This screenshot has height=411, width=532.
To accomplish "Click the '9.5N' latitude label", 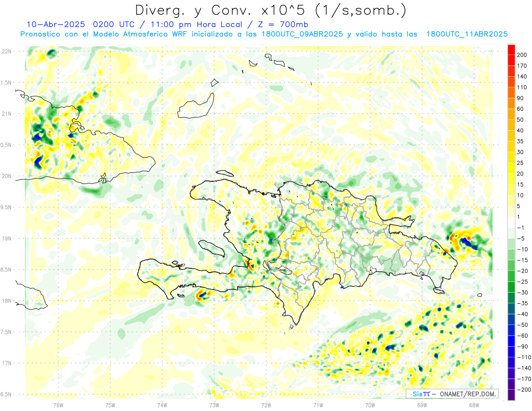I will point(6,207).
